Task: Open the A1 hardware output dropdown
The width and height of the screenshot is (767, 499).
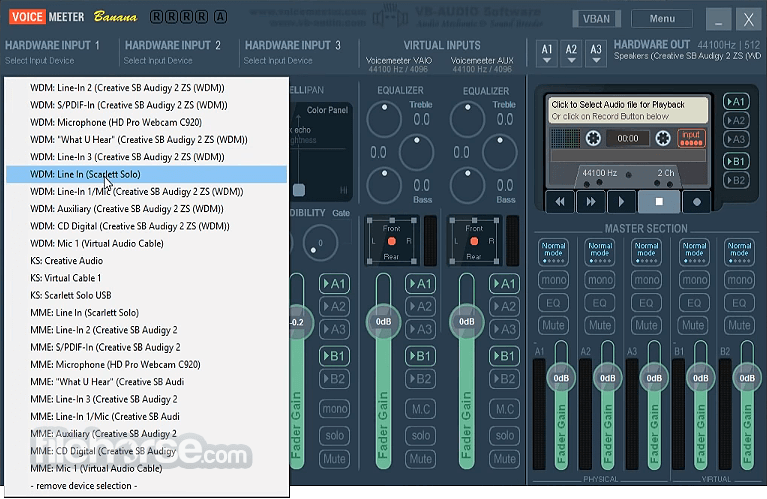Action: tap(547, 53)
